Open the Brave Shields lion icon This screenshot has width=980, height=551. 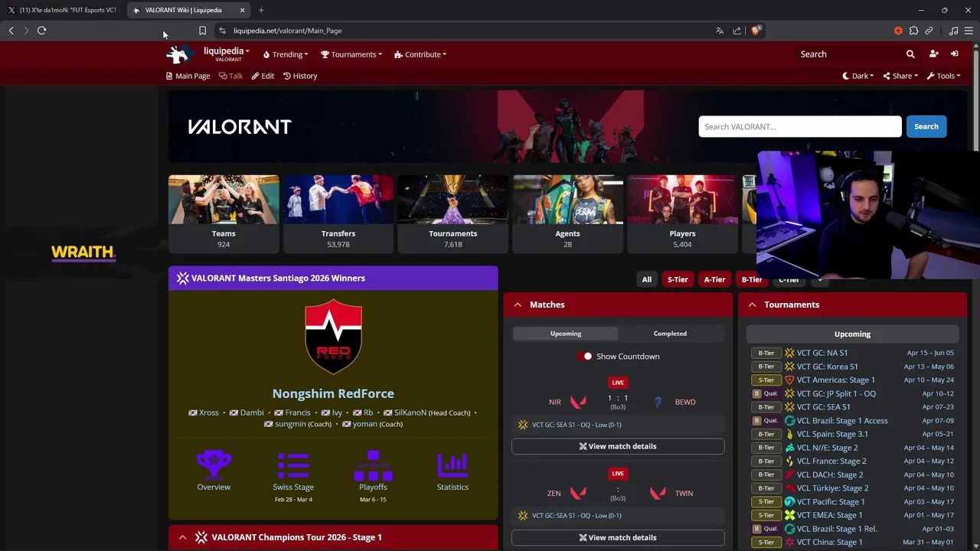[x=756, y=31]
